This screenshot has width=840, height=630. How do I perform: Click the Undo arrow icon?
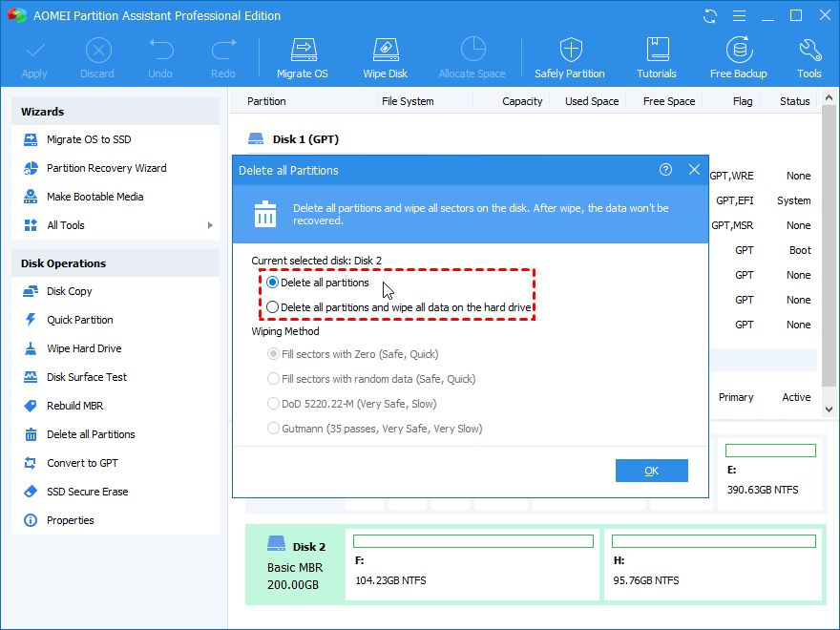tap(160, 50)
